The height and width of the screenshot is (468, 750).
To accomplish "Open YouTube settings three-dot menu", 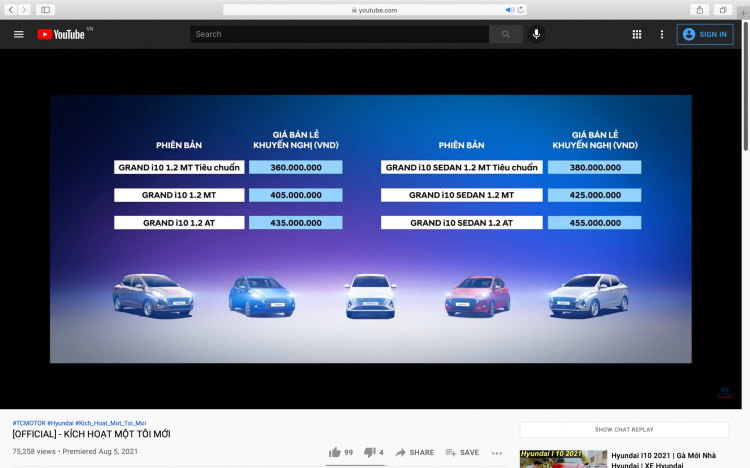I will click(x=662, y=34).
